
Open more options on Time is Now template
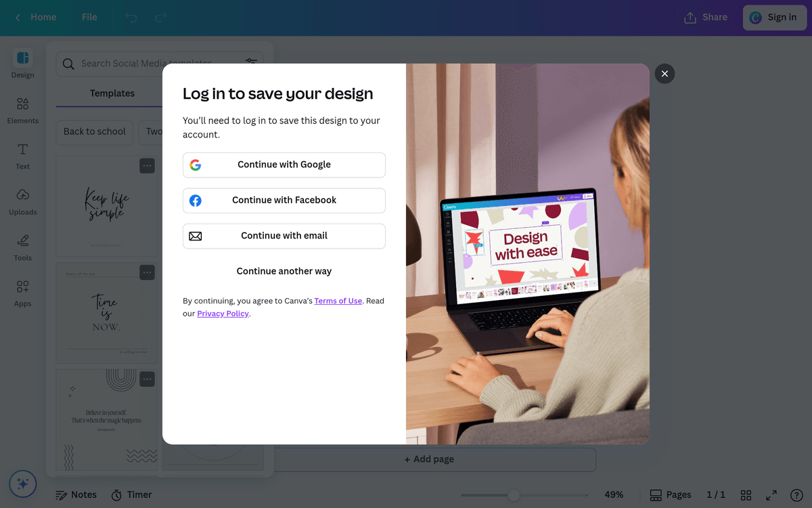pyautogui.click(x=147, y=272)
